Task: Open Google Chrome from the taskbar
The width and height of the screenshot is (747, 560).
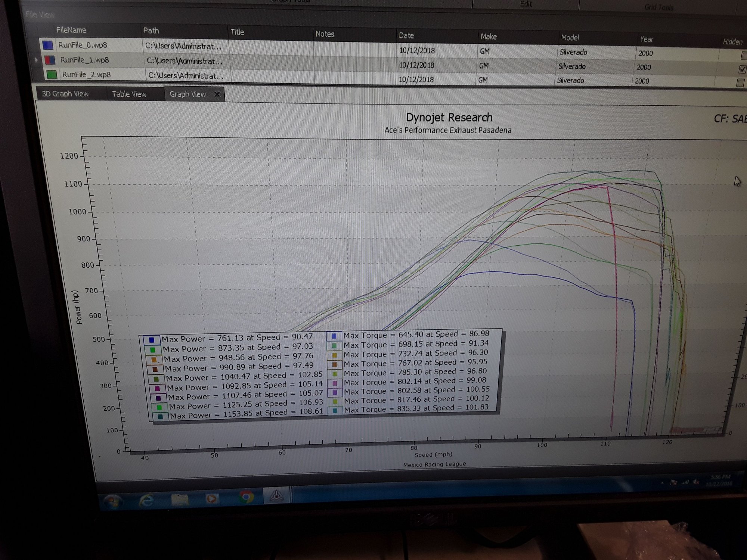Action: click(246, 497)
